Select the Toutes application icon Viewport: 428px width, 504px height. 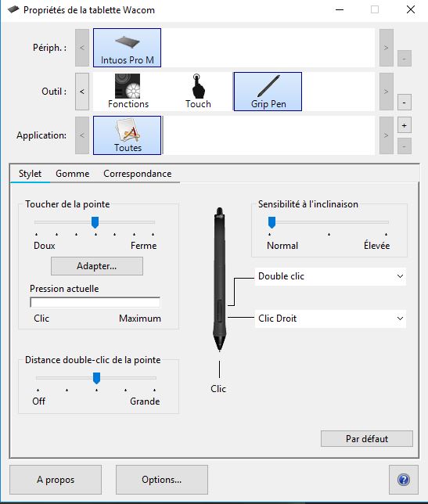(x=127, y=135)
